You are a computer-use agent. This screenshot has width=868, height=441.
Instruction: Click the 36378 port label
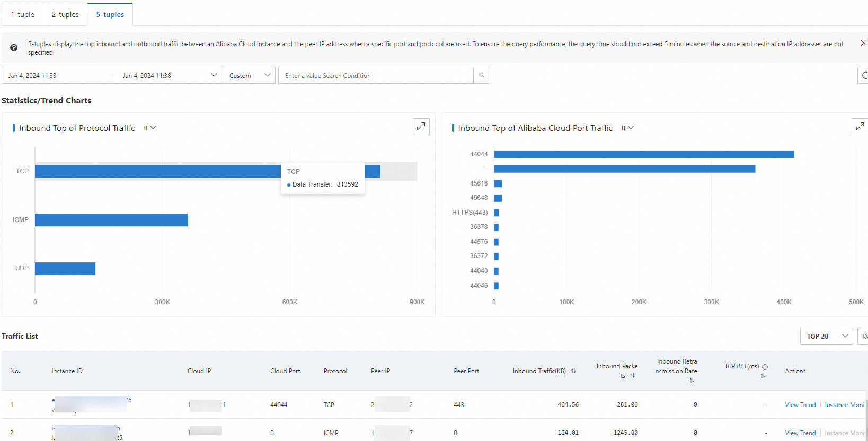point(479,227)
